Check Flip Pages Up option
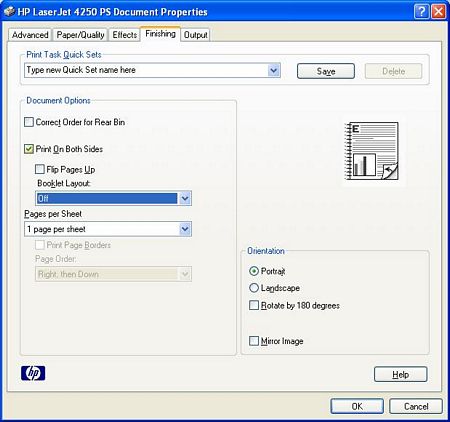 [x=40, y=169]
